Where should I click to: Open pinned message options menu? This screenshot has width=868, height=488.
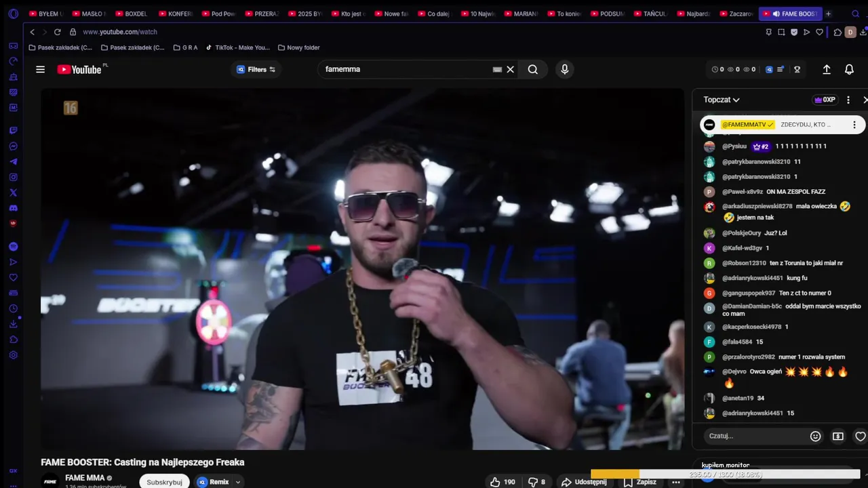(854, 125)
